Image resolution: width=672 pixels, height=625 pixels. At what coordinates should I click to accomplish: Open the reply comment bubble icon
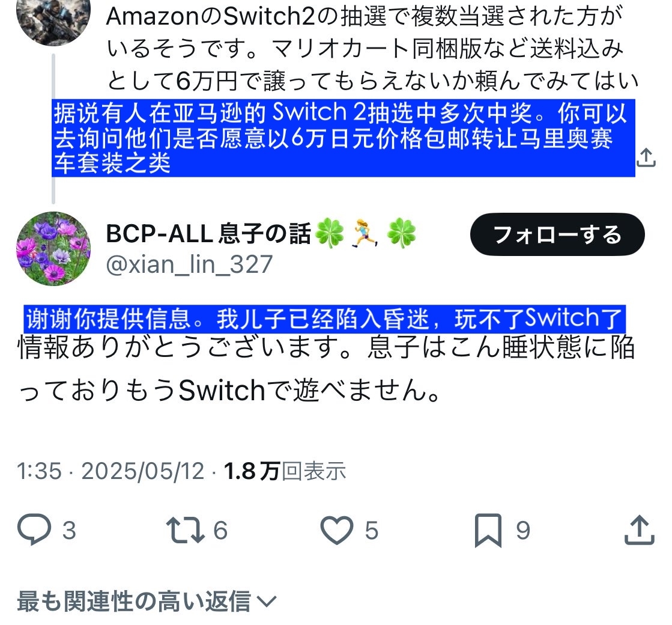click(x=34, y=529)
